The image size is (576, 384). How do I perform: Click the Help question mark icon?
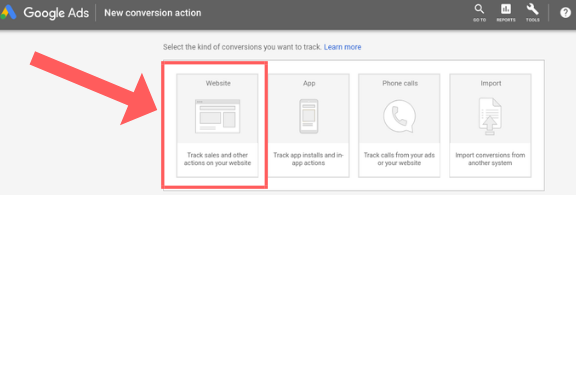pos(565,13)
